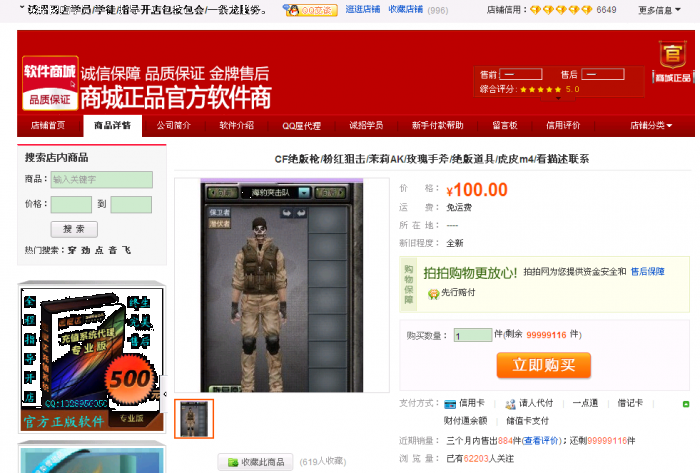Click the hot search keyword 穿
This screenshot has width=700, height=473.
point(72,250)
